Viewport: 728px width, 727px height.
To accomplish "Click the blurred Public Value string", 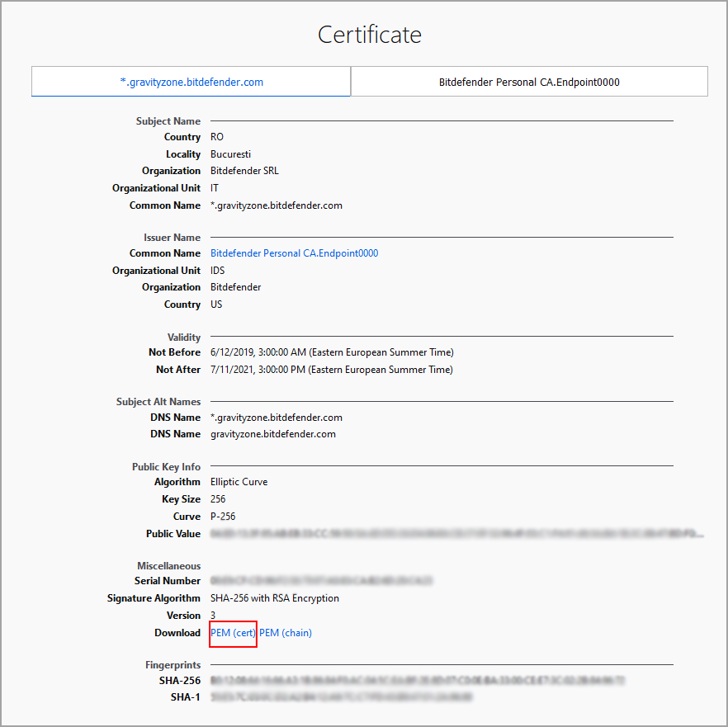I will pos(457,533).
